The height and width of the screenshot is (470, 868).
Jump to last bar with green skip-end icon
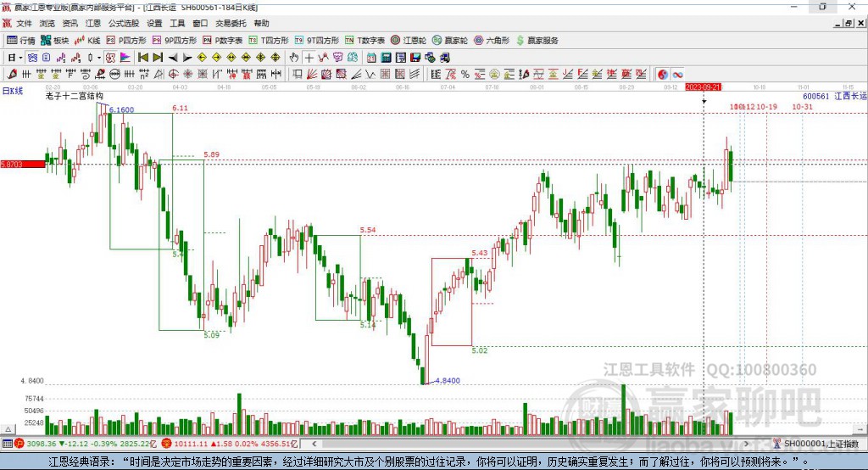click(158, 58)
